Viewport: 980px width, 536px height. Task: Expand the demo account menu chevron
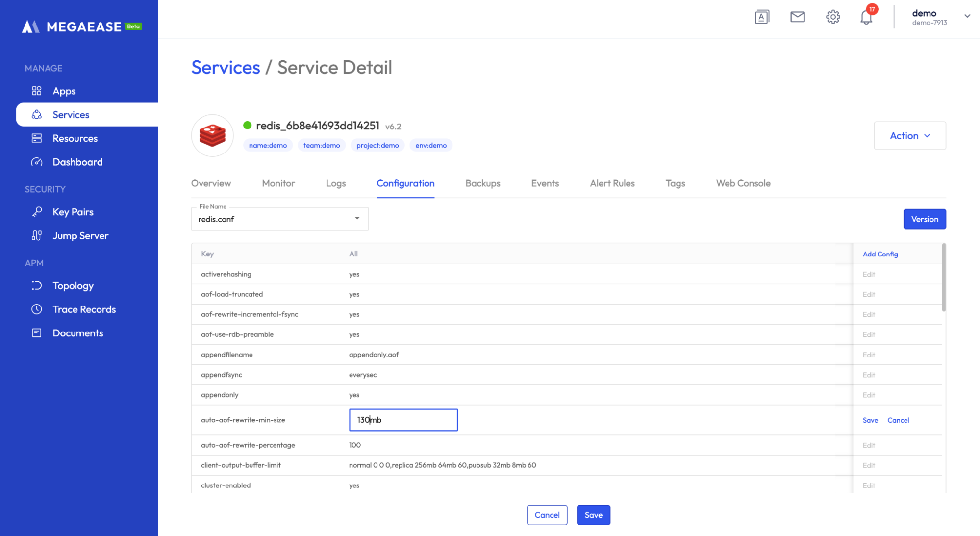[967, 16]
